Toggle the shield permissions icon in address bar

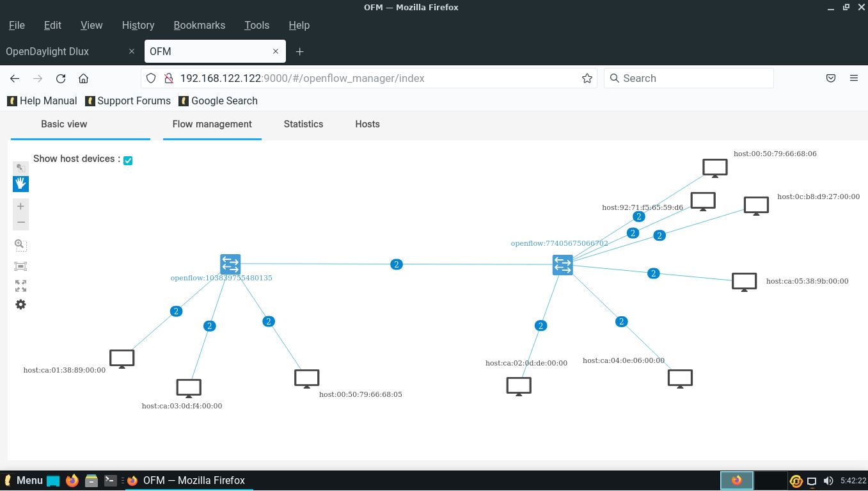pos(150,78)
